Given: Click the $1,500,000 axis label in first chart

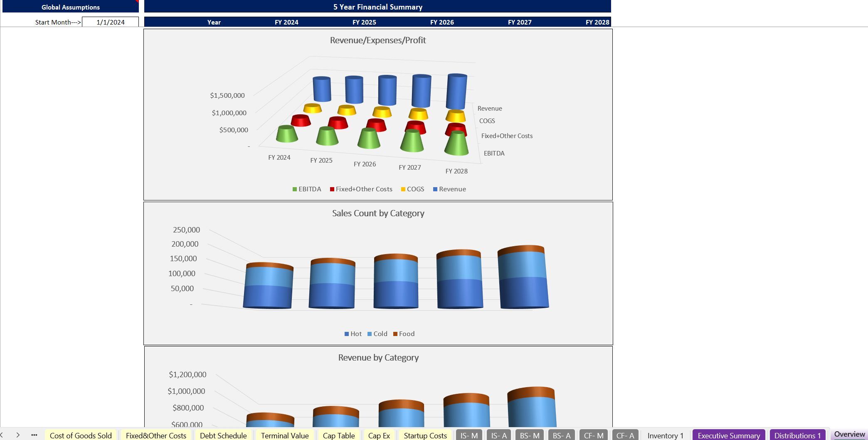Looking at the screenshot, I should point(227,96).
